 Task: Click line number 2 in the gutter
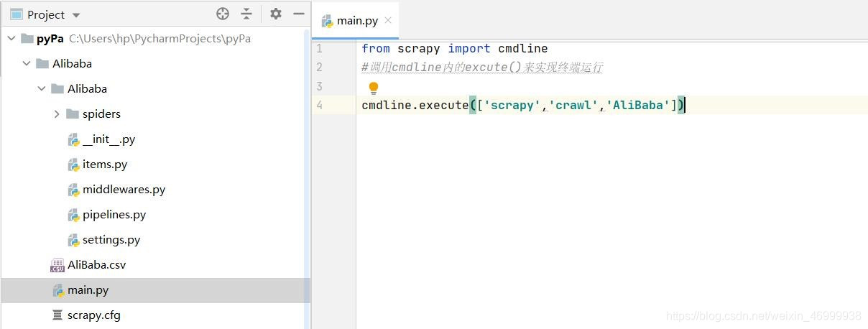point(319,68)
